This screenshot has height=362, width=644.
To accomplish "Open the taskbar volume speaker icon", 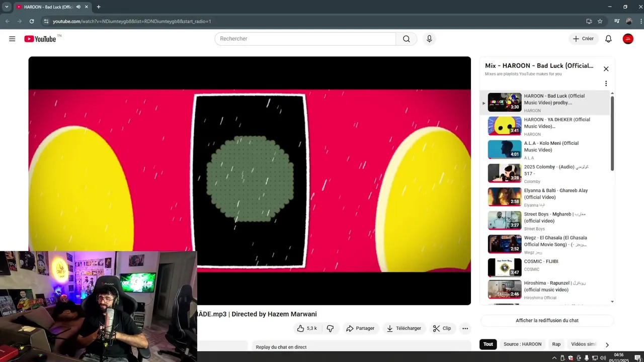I will pyautogui.click(x=603, y=358).
